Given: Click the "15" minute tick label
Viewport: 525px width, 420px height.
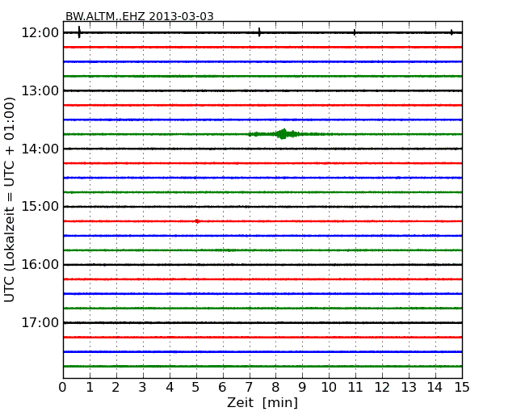Looking at the screenshot, I should (462, 388).
